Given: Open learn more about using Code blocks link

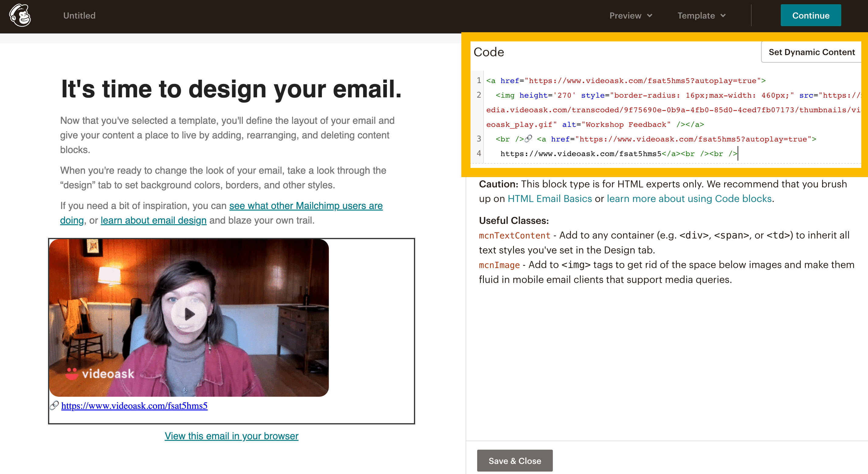Looking at the screenshot, I should [x=689, y=198].
